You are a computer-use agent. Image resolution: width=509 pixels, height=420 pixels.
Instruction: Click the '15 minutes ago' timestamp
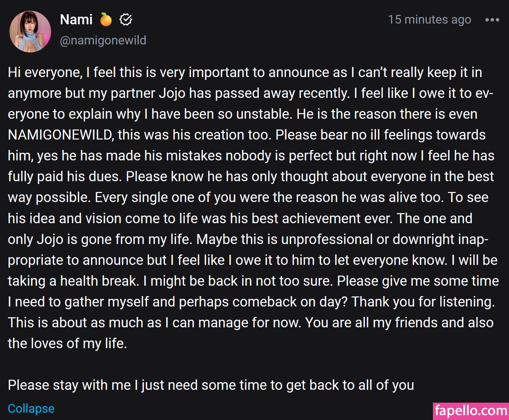click(429, 20)
